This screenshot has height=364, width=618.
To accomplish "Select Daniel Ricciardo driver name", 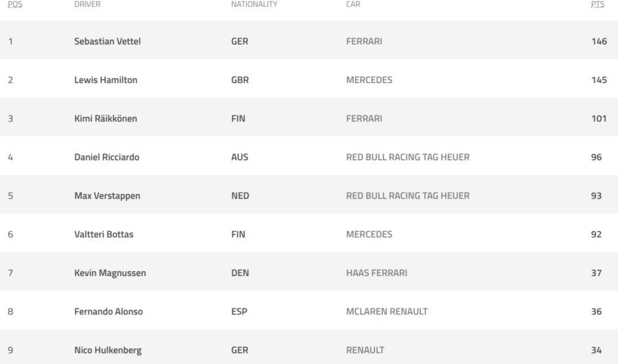I will click(x=107, y=157).
